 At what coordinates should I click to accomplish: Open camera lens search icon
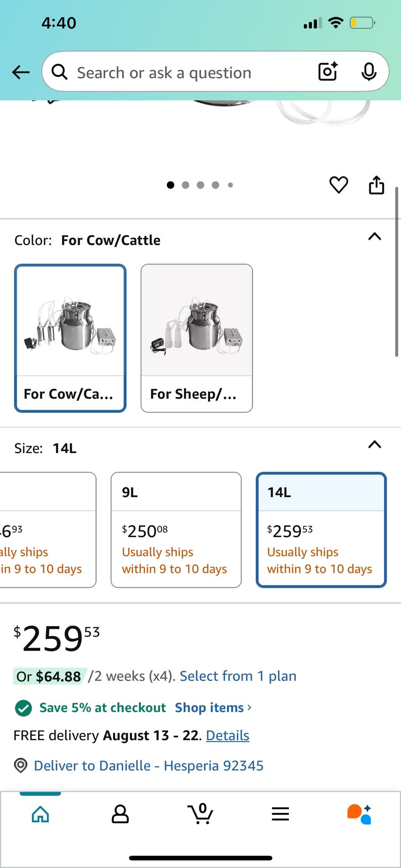[x=328, y=72]
